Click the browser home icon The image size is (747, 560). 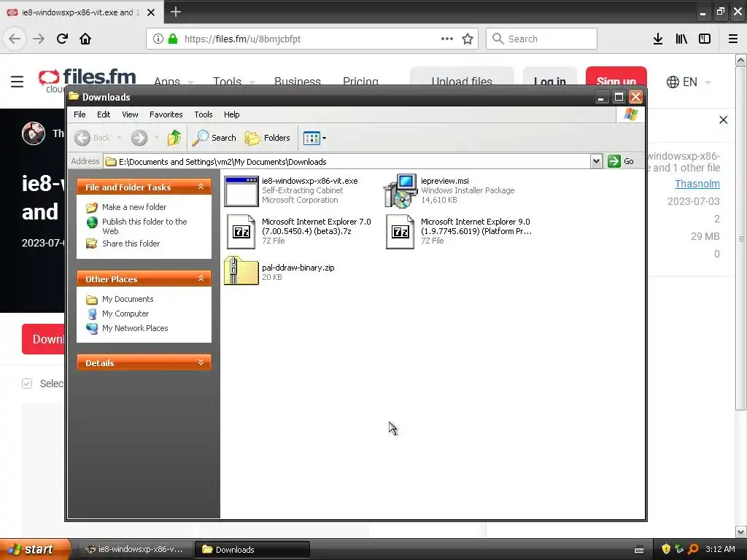pyautogui.click(x=85, y=39)
